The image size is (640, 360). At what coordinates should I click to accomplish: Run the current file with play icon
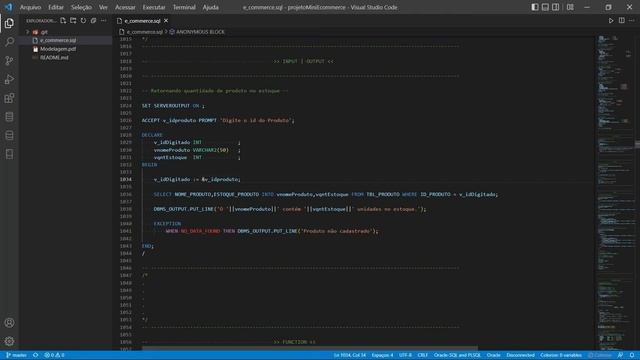(x=611, y=20)
